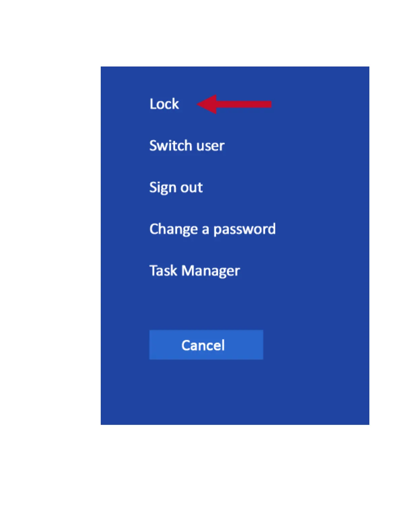
Task: Click the Cancel button
Action: 206,345
